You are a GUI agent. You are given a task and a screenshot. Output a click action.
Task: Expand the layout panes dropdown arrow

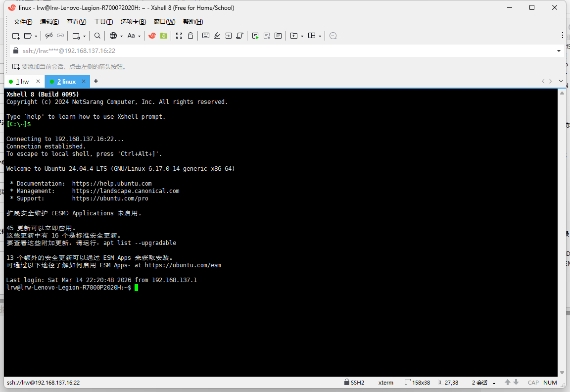[320, 36]
